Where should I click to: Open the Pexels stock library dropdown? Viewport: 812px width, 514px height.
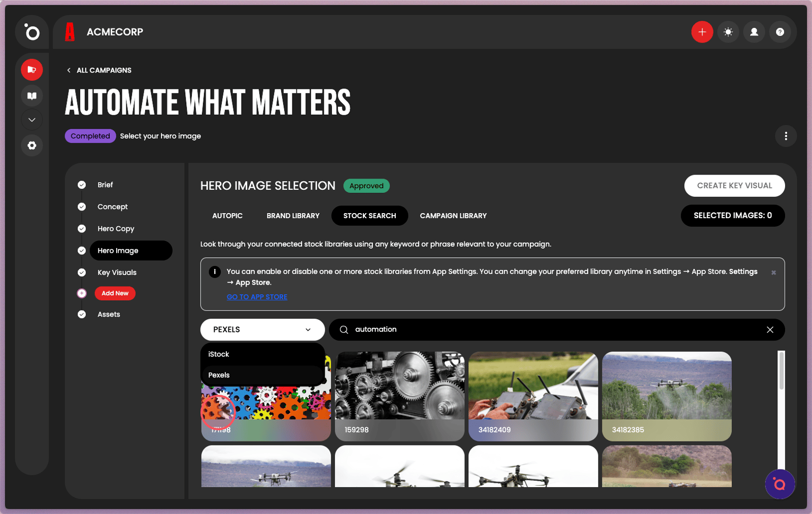coord(262,330)
